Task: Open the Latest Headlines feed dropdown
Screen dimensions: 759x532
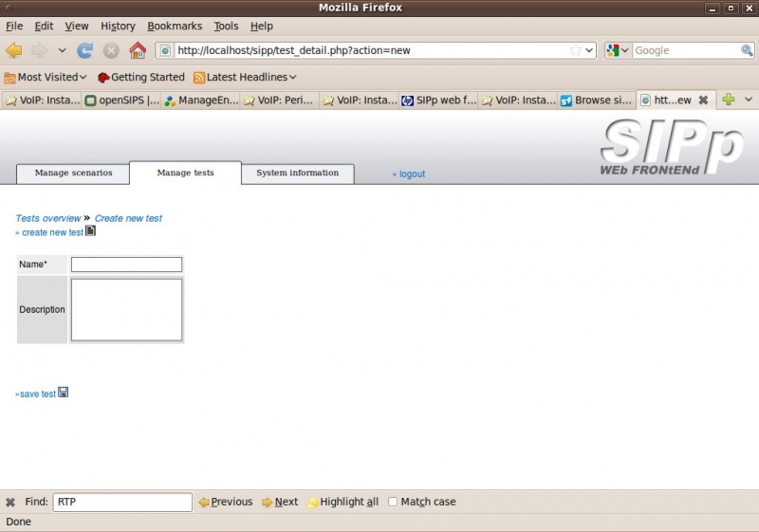Action: pos(245,77)
